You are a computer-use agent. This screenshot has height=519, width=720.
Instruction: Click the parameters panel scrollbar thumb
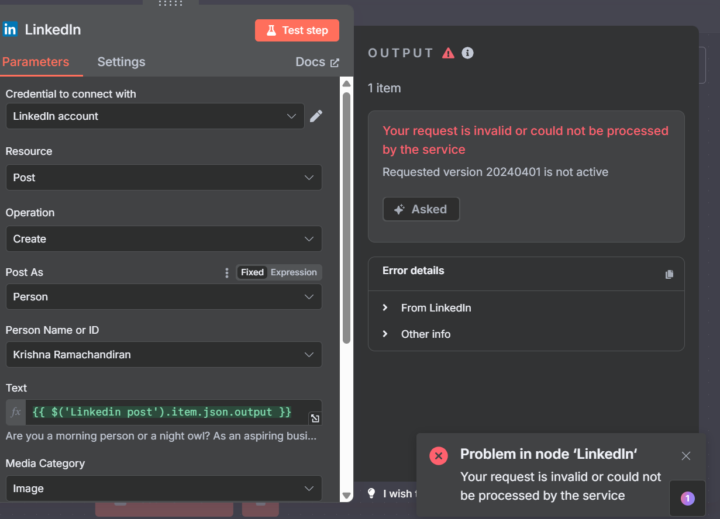(347, 217)
